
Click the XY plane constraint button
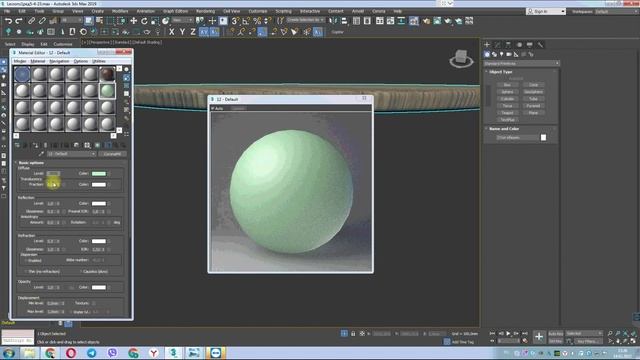coord(204,32)
